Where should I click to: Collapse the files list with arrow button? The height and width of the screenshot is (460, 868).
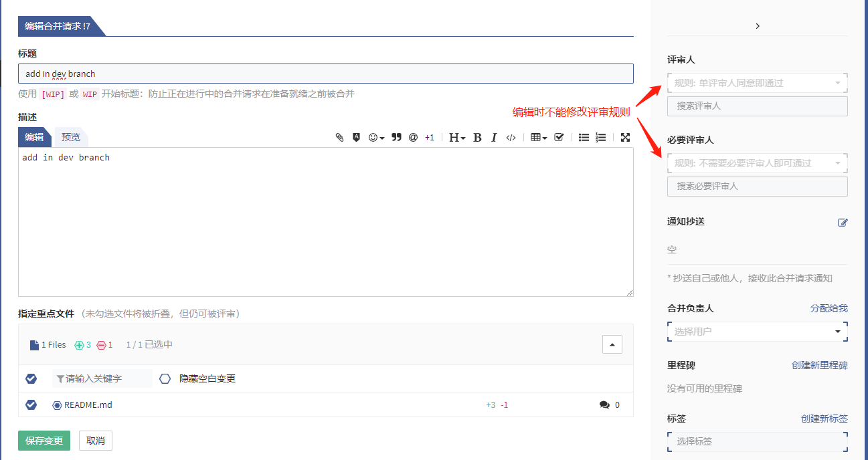[612, 344]
